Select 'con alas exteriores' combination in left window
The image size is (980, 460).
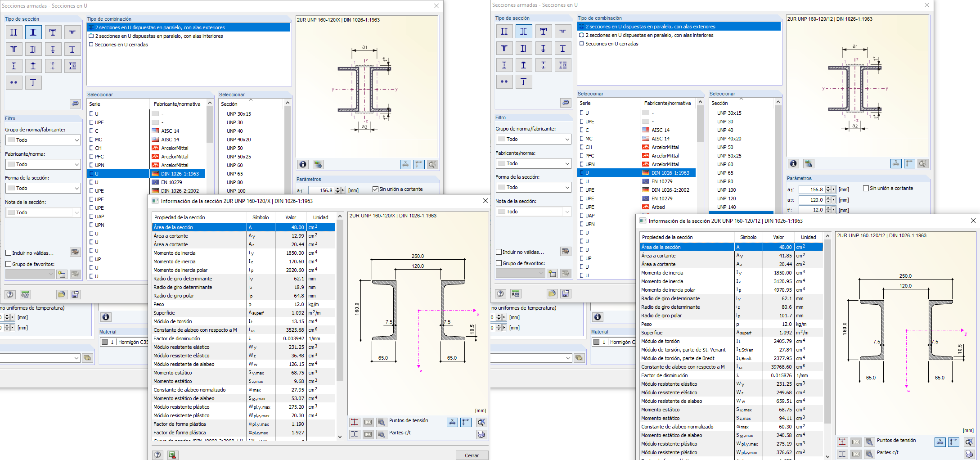[x=189, y=27]
